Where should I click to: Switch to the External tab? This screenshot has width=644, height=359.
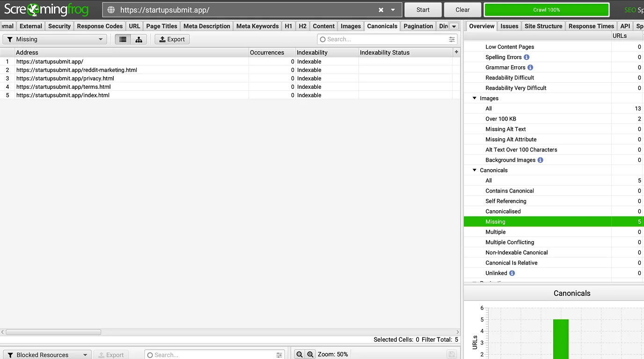coord(31,26)
